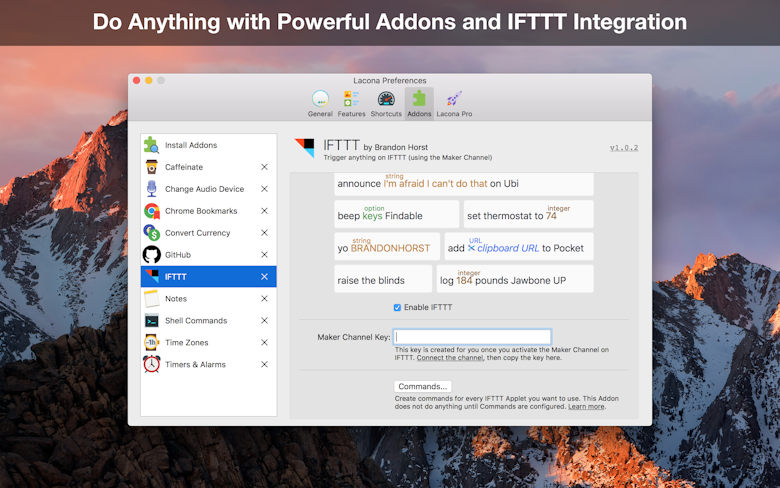780x488 pixels.
Task: Click the v1.0.2 version link
Action: pyautogui.click(x=624, y=148)
